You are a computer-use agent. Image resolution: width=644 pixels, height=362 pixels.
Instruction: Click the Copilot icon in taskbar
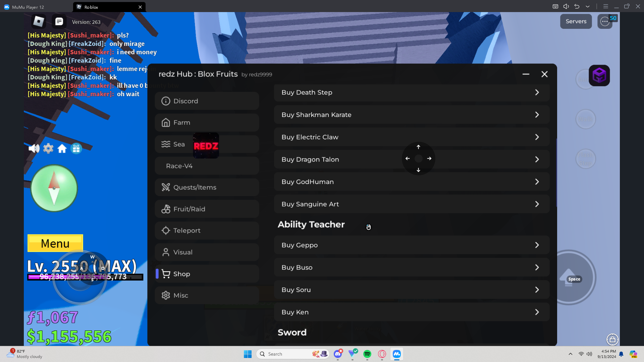pyautogui.click(x=633, y=354)
